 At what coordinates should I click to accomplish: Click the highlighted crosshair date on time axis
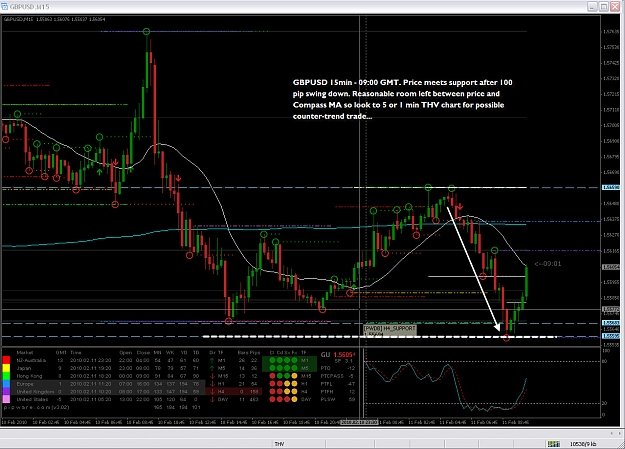click(x=359, y=422)
